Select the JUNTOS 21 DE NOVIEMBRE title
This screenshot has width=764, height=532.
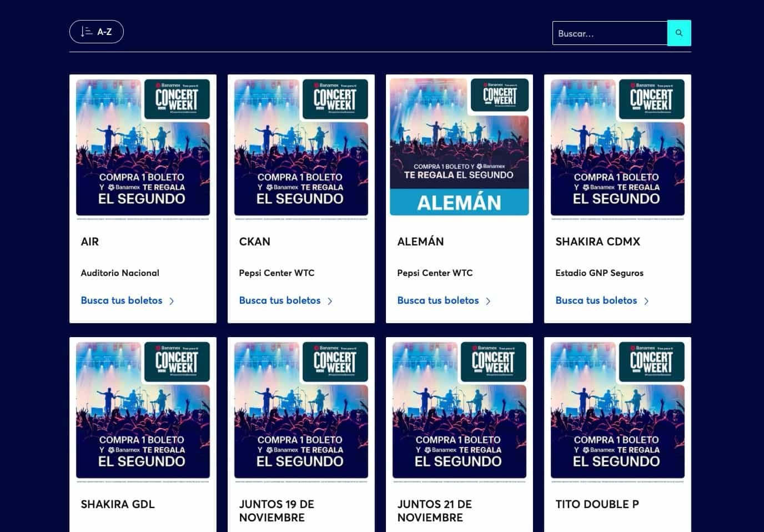[x=435, y=511]
